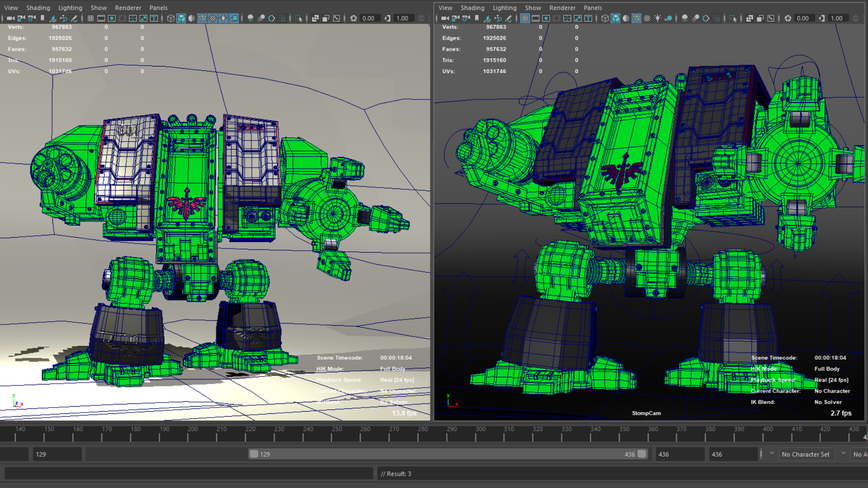Open right panel Renderer menu
The width and height of the screenshot is (868, 488).
point(562,8)
